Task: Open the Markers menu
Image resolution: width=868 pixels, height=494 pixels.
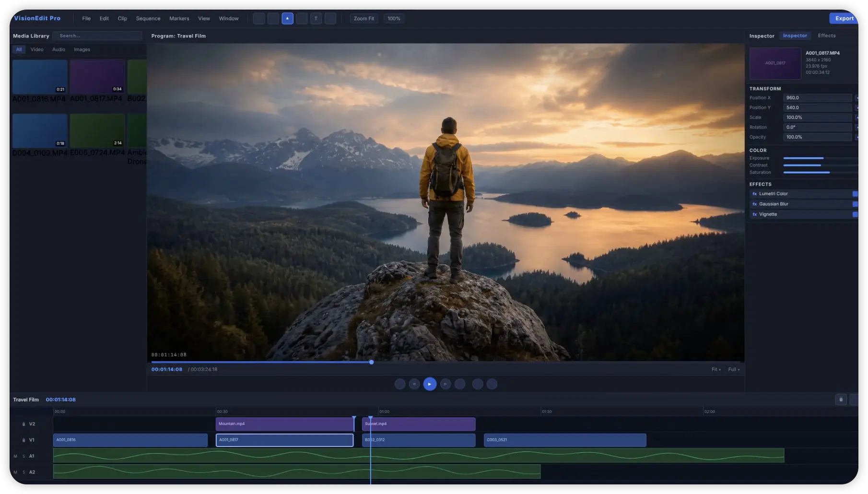Action: [x=179, y=18]
